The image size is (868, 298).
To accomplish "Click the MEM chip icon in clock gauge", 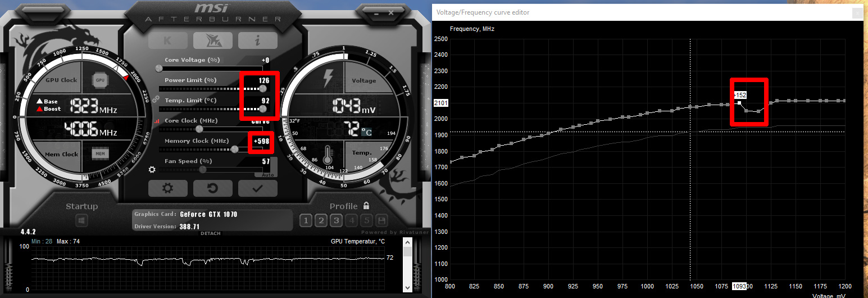I will click(100, 153).
